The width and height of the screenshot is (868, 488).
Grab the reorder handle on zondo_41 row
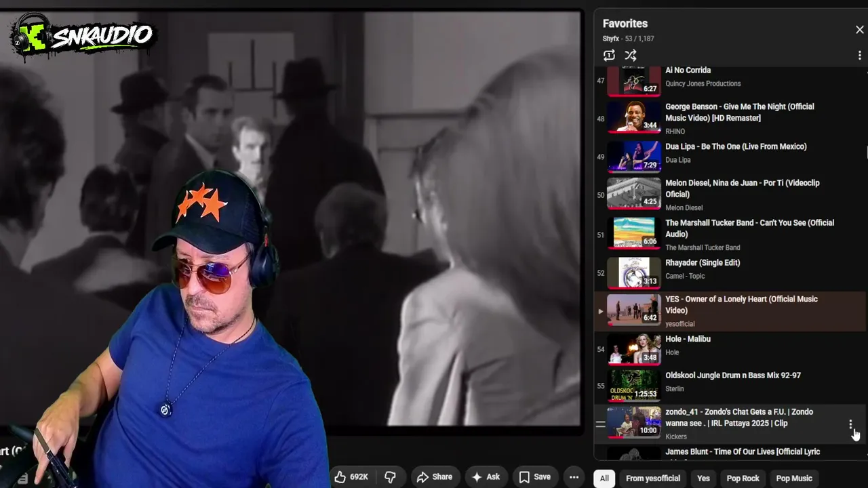pos(600,424)
